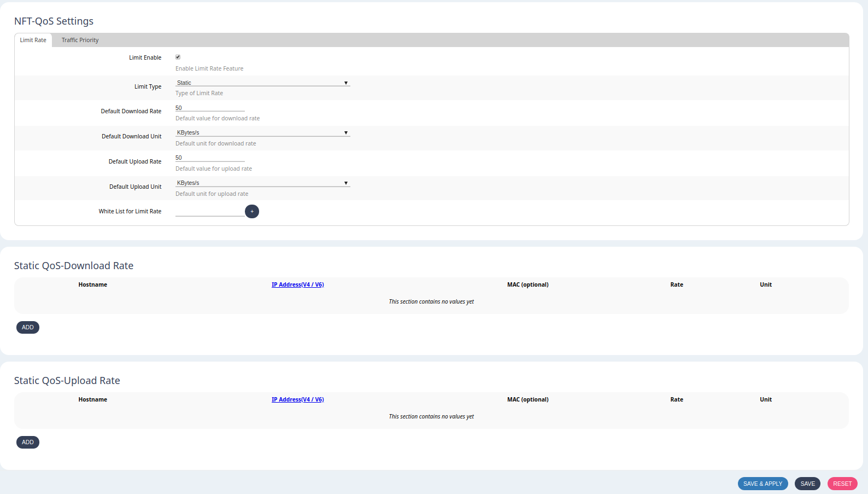
Task: Click the 'Static QoS-Download Rate' heading
Action: 74,266
